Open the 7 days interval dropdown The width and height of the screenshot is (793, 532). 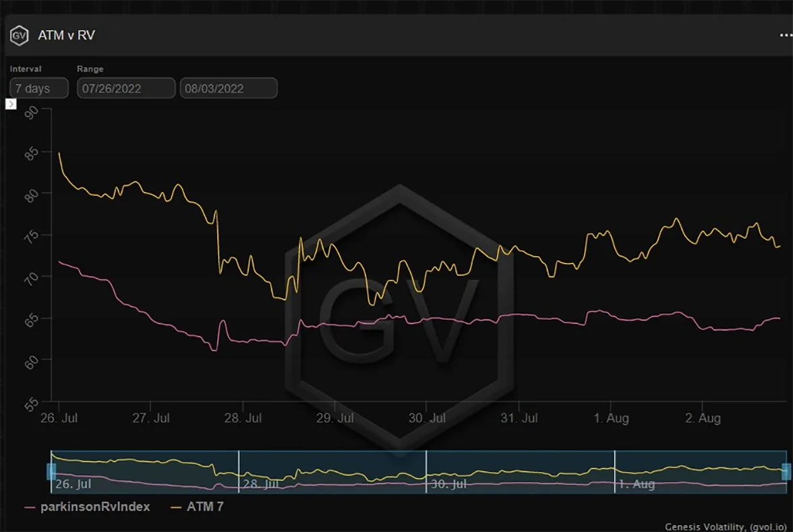tap(39, 88)
